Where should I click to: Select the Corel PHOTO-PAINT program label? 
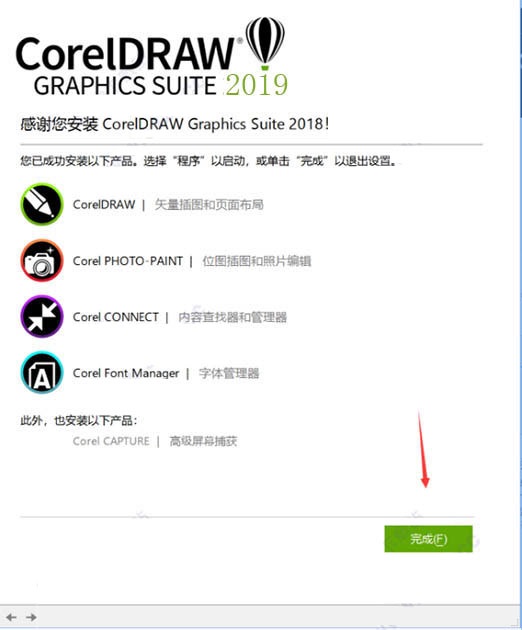coord(128,261)
